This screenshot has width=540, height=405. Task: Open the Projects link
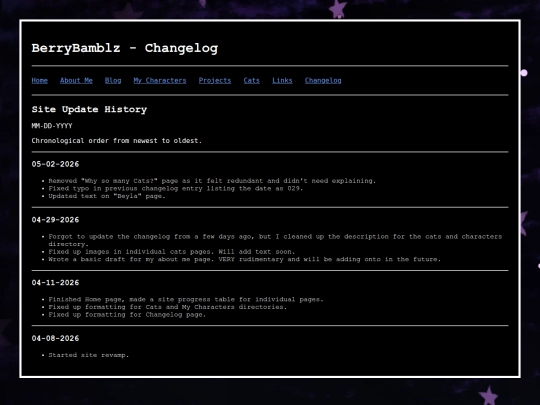tap(215, 81)
